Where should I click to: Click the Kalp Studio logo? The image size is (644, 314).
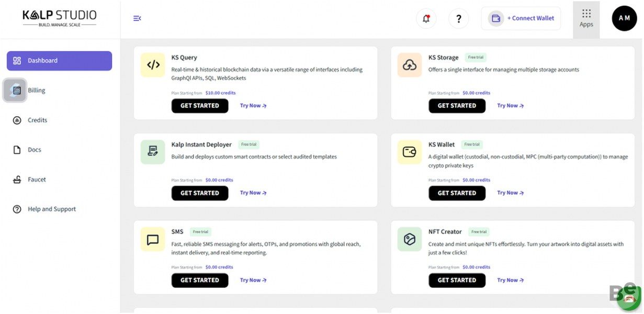point(60,18)
